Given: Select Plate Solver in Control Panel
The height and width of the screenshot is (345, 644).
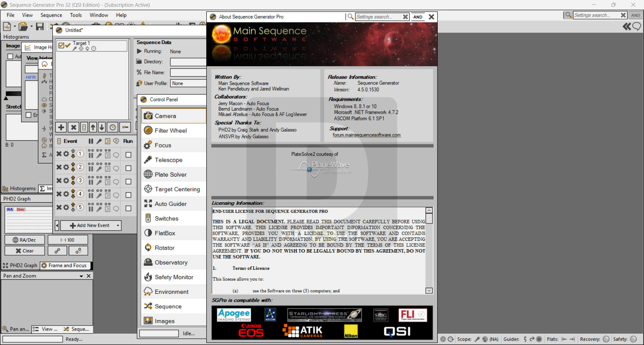Looking at the screenshot, I should pyautogui.click(x=174, y=175).
